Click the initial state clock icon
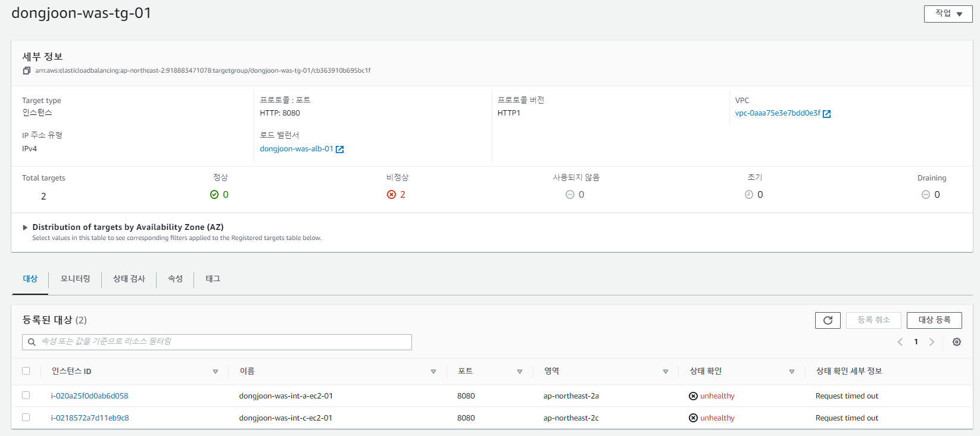Screen dimensions: 980x436 click(x=749, y=195)
